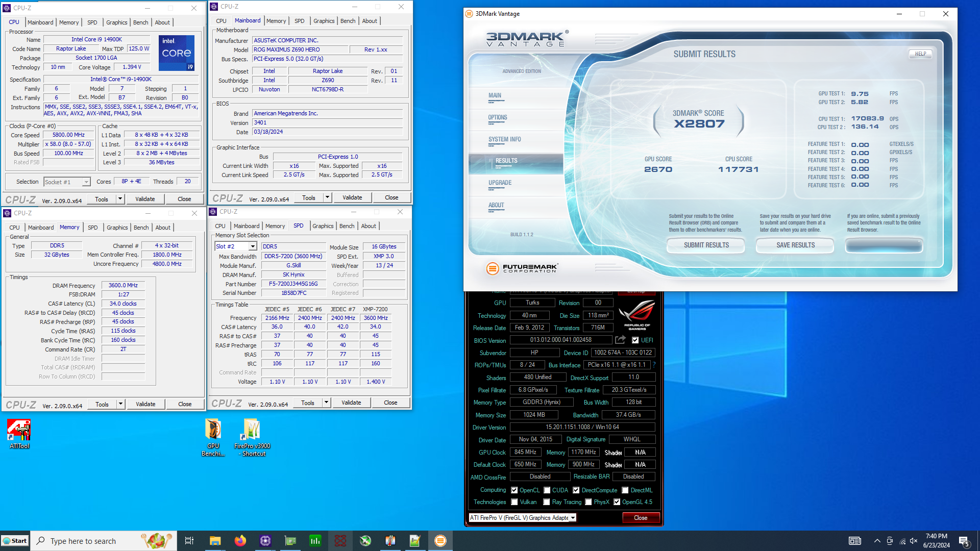Click the Bus Interface question mark icon

pyautogui.click(x=654, y=365)
